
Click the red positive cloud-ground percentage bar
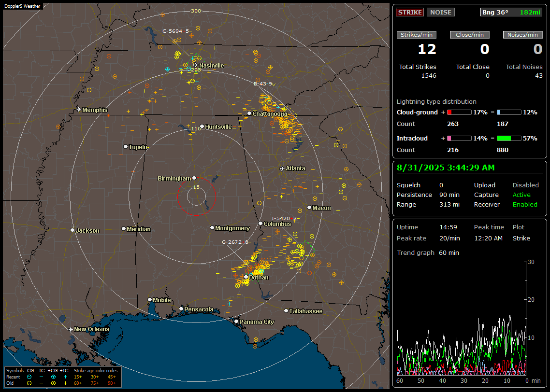459,112
